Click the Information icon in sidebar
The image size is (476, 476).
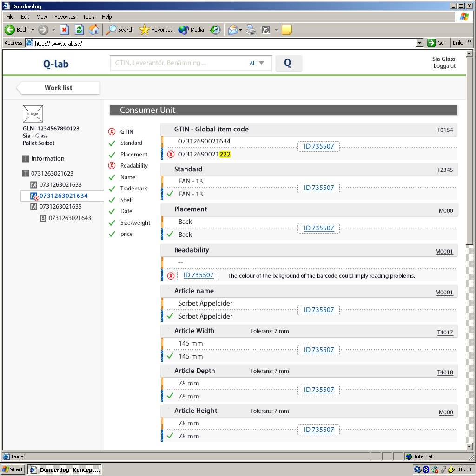(x=26, y=159)
